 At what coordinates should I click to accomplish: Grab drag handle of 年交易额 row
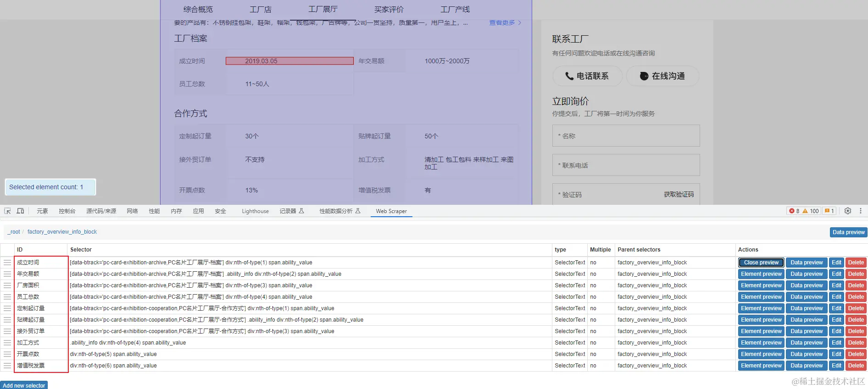7,274
